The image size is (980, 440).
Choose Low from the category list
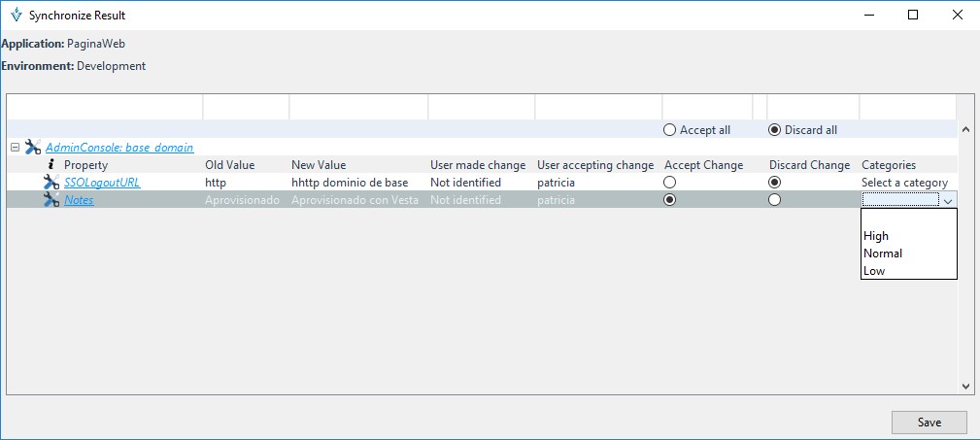point(874,271)
